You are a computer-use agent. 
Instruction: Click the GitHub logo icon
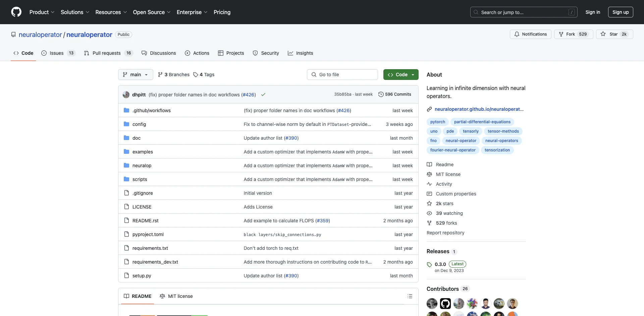16,12
